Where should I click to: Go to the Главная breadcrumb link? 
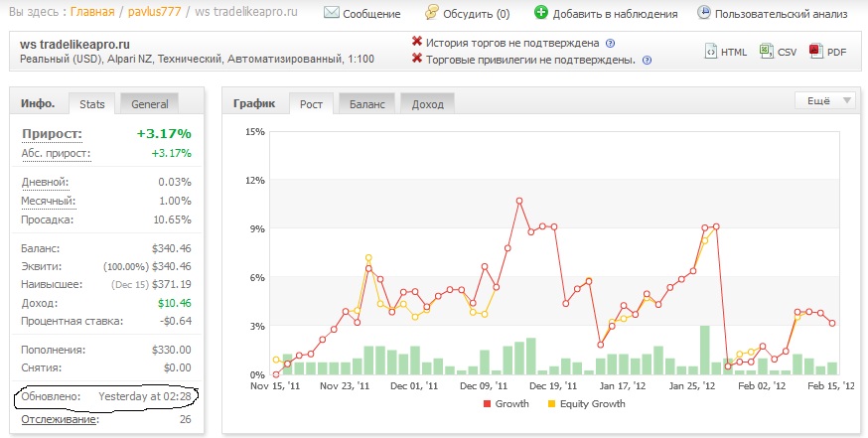point(92,12)
